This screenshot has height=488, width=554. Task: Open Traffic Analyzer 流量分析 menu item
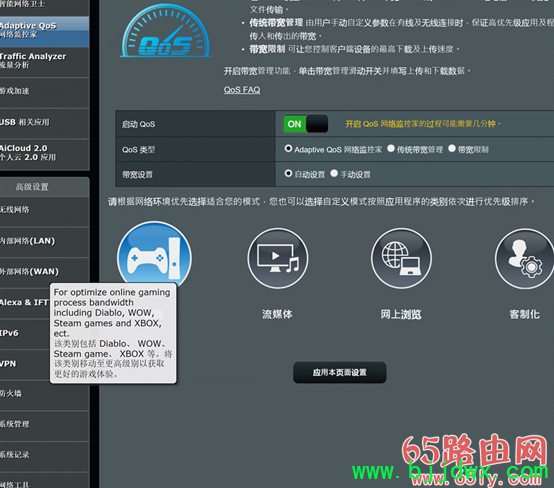coord(44,62)
